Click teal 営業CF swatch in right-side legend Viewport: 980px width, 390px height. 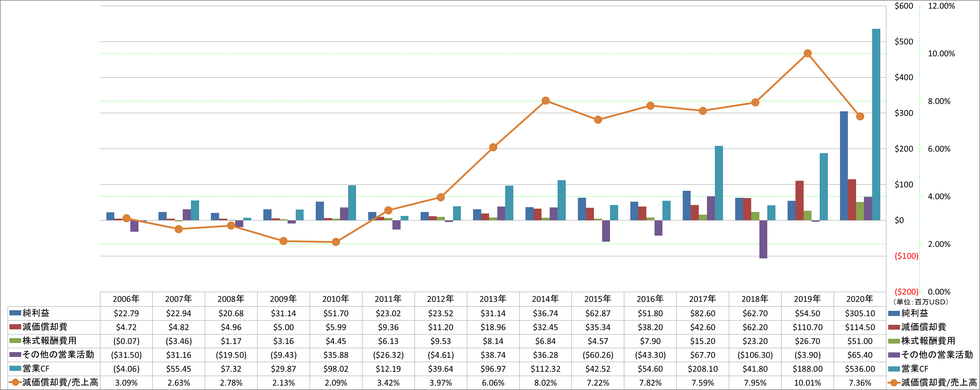[894, 369]
